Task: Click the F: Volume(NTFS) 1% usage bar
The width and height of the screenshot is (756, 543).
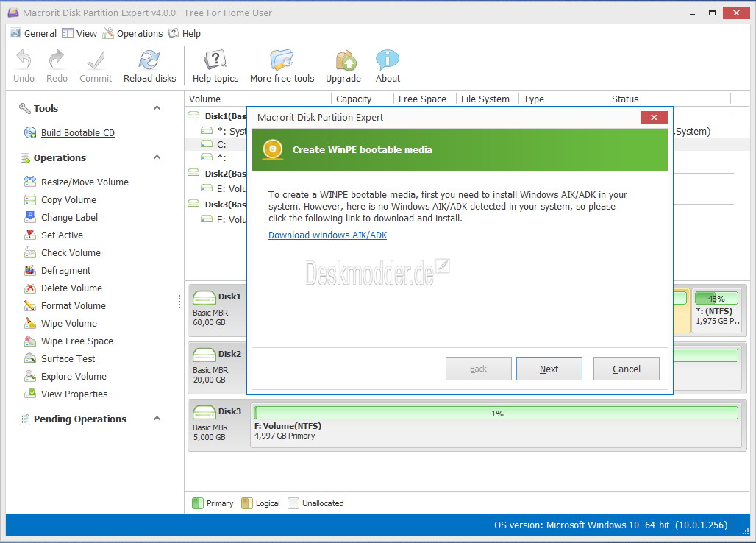Action: pos(496,414)
